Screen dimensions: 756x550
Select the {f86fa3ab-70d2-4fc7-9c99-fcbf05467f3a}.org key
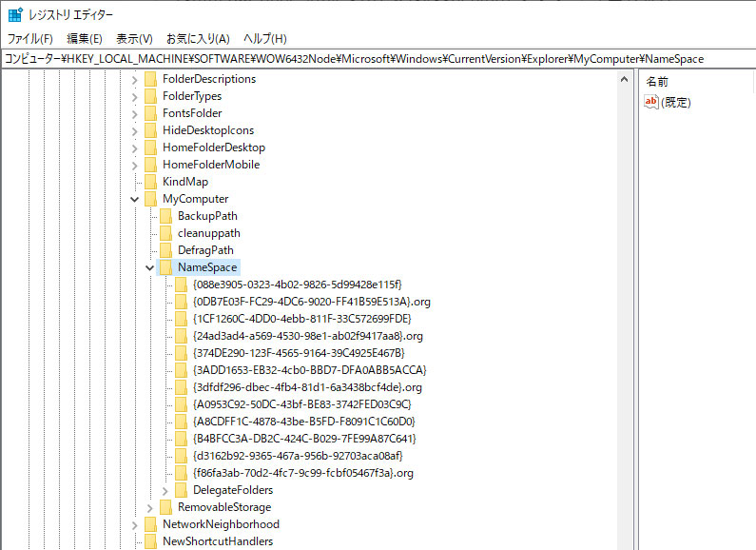coord(302,473)
